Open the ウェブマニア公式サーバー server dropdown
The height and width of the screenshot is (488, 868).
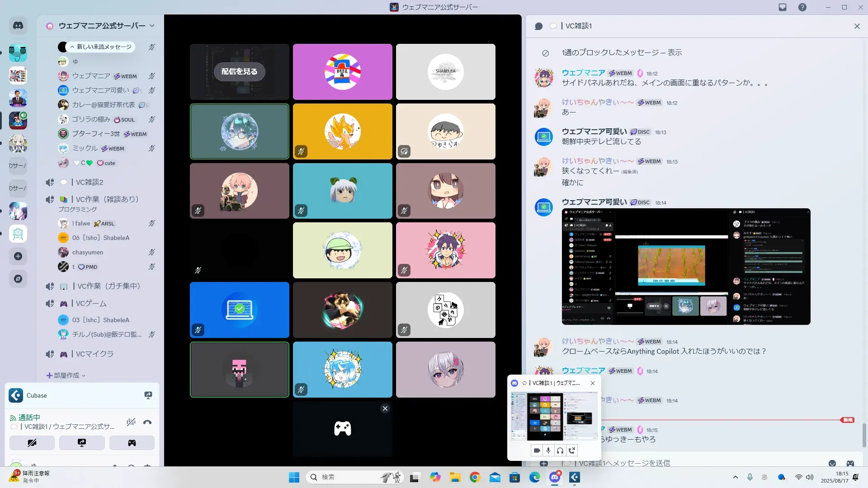tap(152, 26)
